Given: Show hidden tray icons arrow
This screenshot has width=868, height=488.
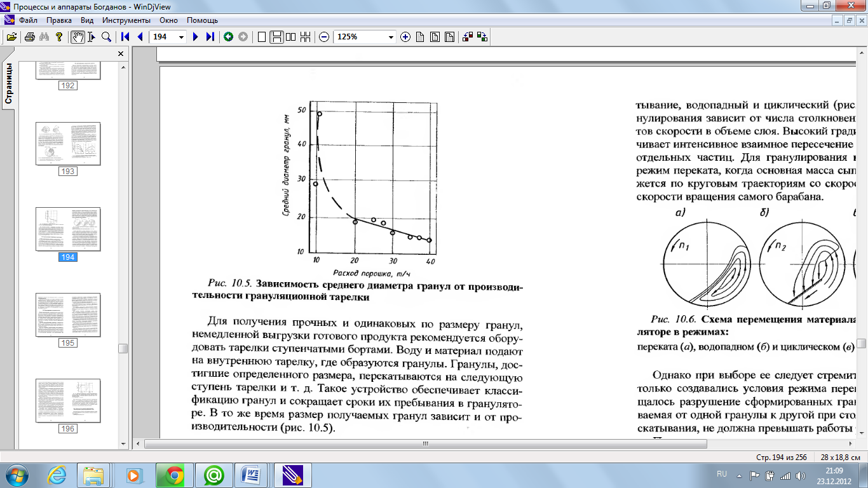Looking at the screenshot, I should click(x=739, y=475).
